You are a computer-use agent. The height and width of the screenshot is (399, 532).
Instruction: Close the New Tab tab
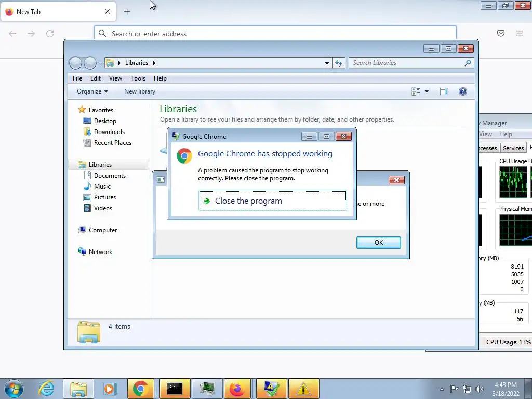(107, 11)
